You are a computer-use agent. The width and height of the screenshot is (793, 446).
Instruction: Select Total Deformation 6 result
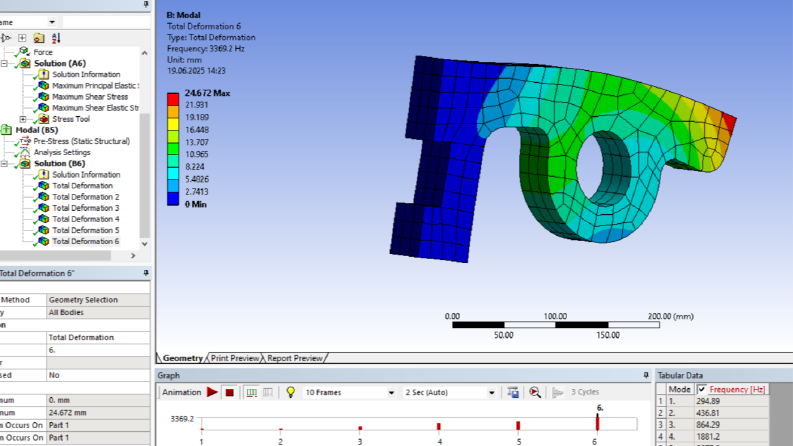pyautogui.click(x=85, y=241)
